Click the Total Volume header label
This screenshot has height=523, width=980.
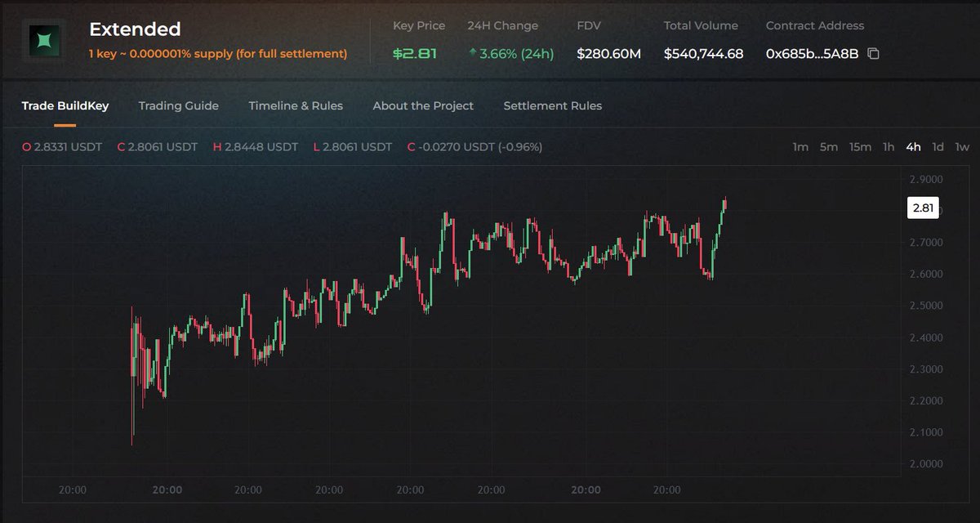[x=701, y=25]
